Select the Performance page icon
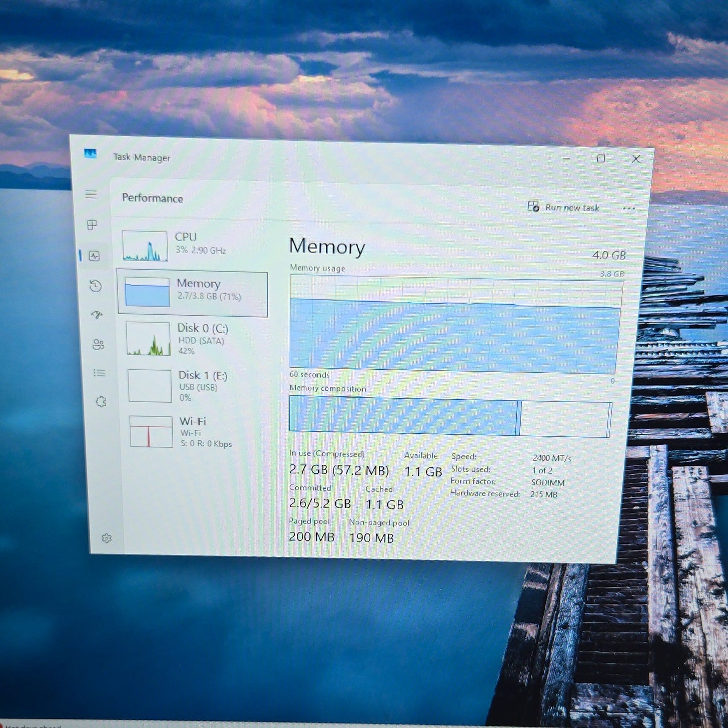This screenshot has width=728, height=728. [94, 256]
